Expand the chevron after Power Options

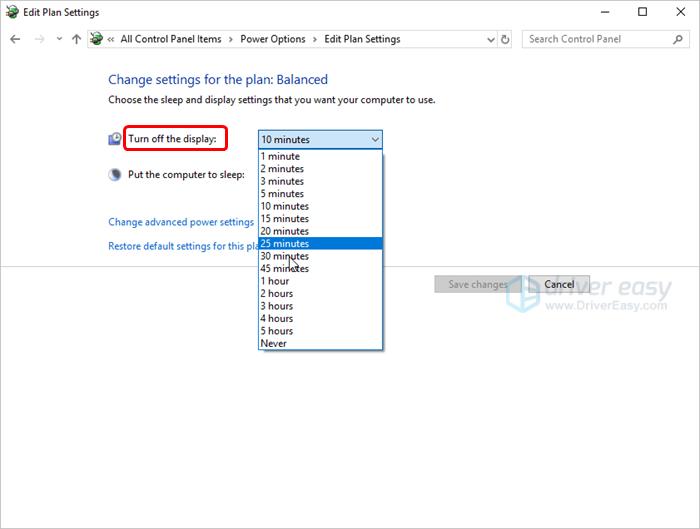pos(315,39)
